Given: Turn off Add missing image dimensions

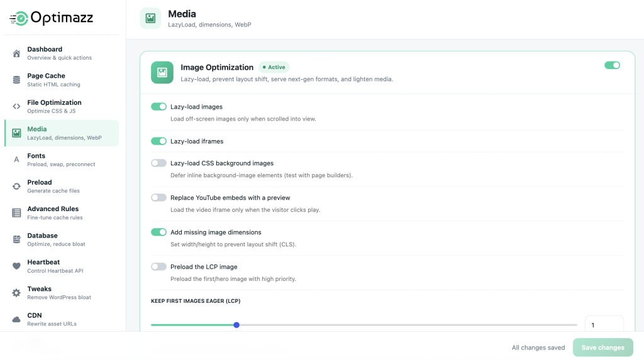Looking at the screenshot, I should click(158, 232).
